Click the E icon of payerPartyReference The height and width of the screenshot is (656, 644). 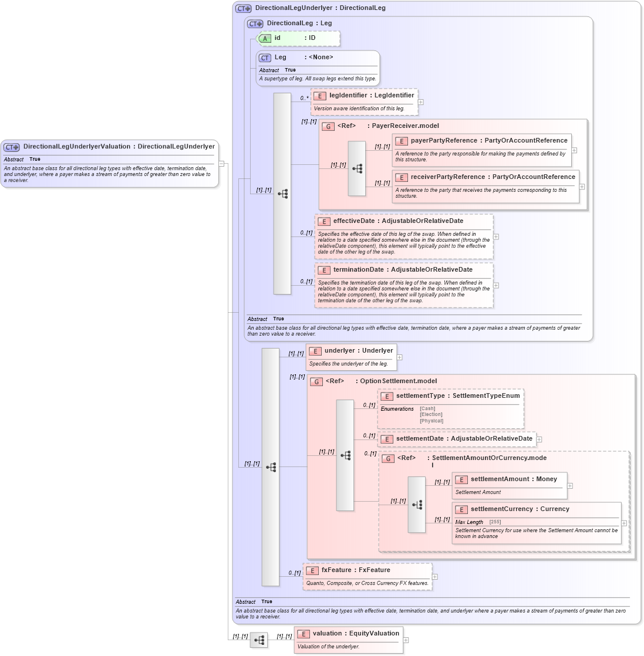[x=402, y=141]
